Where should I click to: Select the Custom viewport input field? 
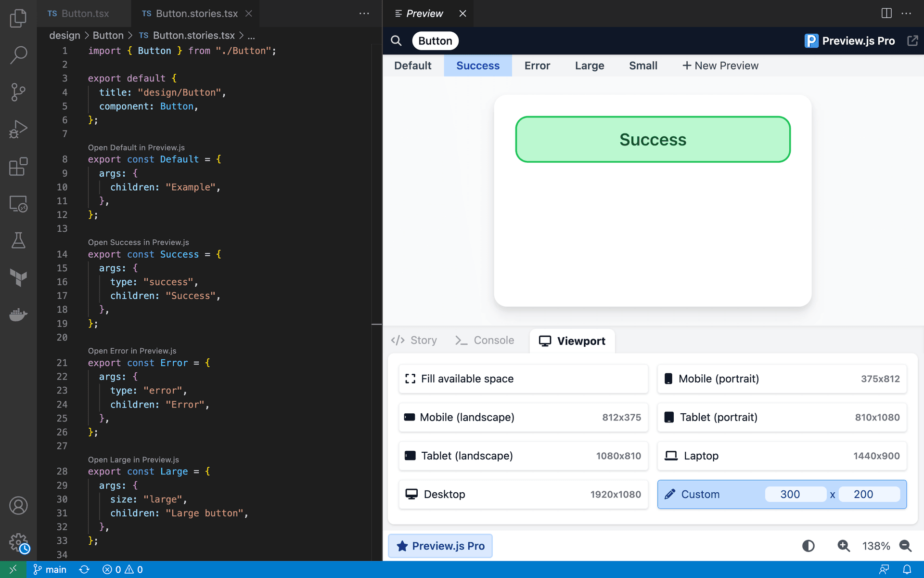792,494
